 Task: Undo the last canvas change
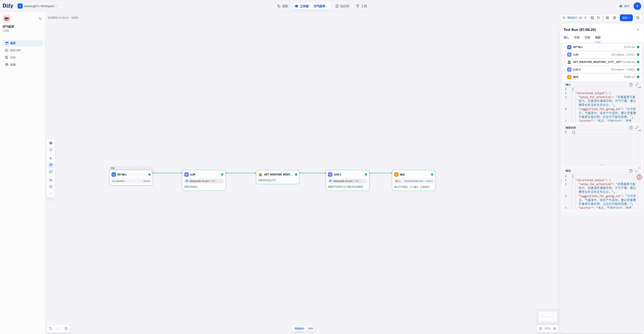(x=50, y=328)
